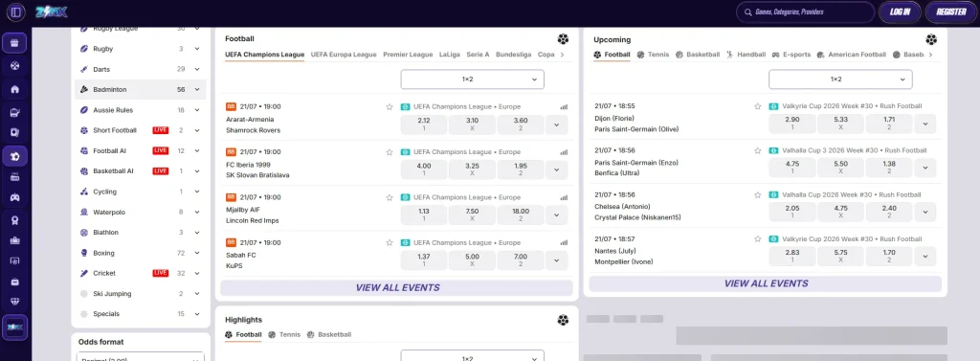Click the Boxing sport icon
The width and height of the screenshot is (980, 361).
point(84,253)
